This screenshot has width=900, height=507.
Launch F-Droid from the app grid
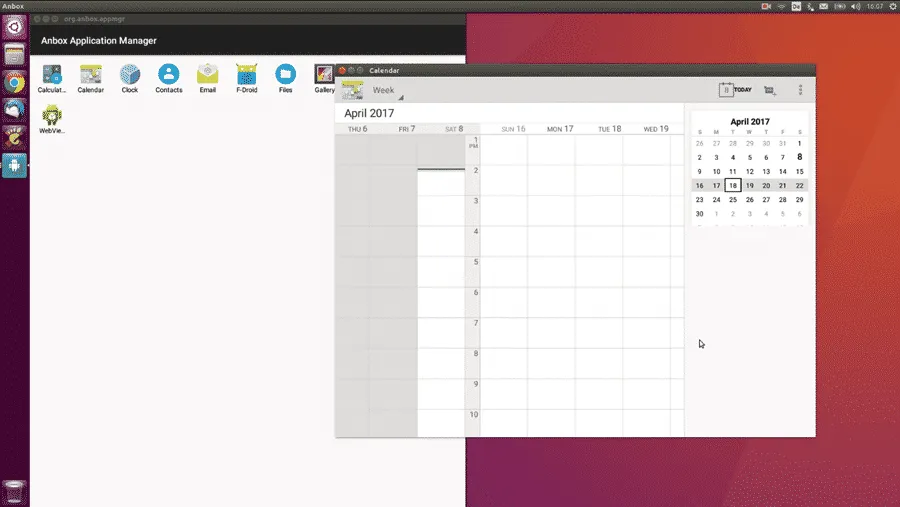(x=247, y=79)
